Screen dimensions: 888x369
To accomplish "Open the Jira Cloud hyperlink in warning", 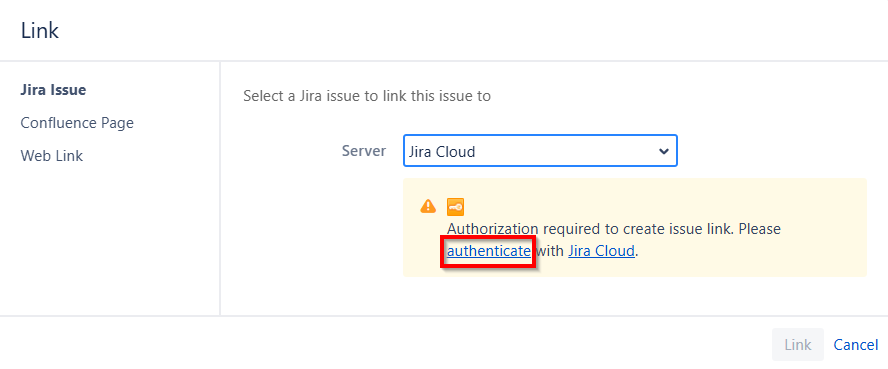I will coord(601,251).
